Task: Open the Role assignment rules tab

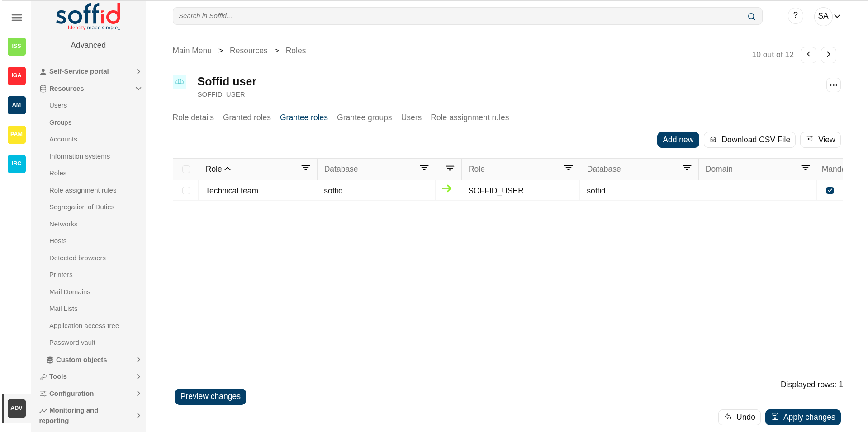Action: point(470,117)
